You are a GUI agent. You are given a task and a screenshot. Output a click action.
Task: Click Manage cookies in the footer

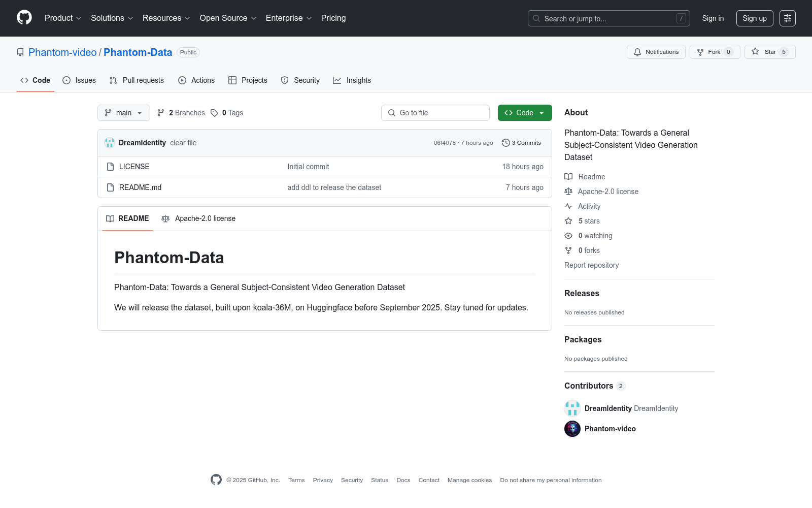tap(470, 480)
